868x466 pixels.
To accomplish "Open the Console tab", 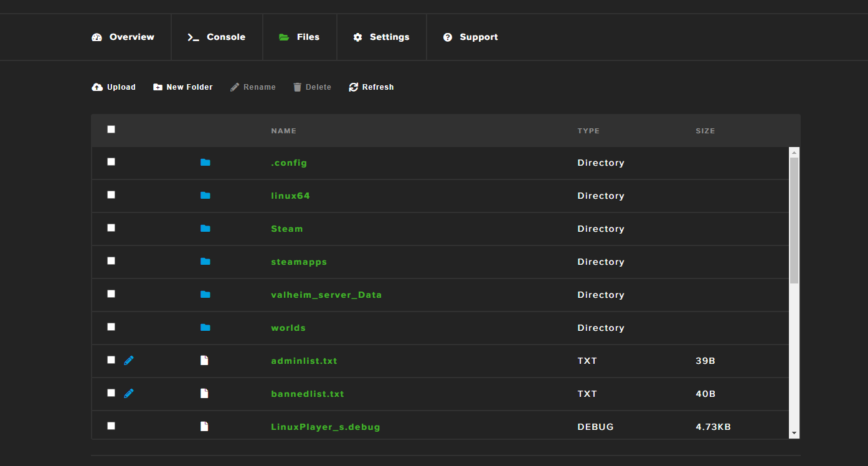I will (x=217, y=37).
